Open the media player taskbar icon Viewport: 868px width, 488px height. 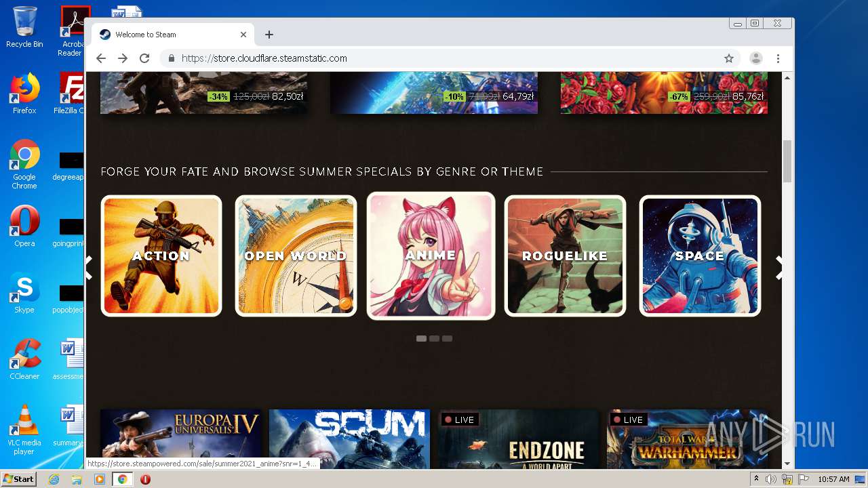point(100,479)
